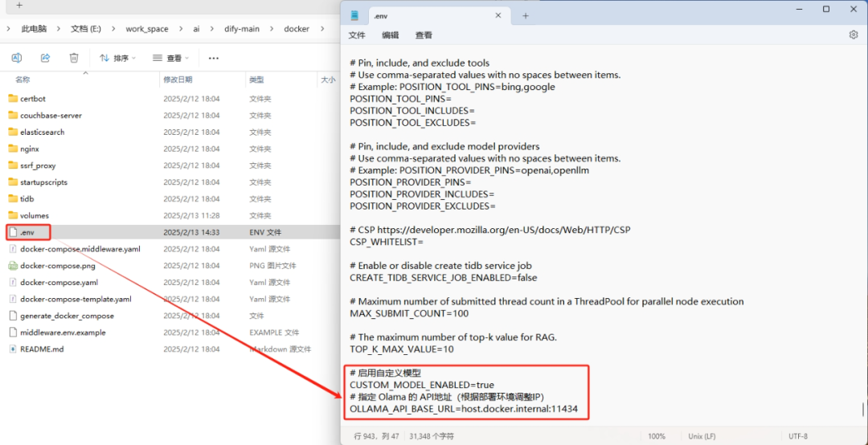Click the 行 943, 列 47 status bar position
This screenshot has width=868, height=445.
[376, 436]
